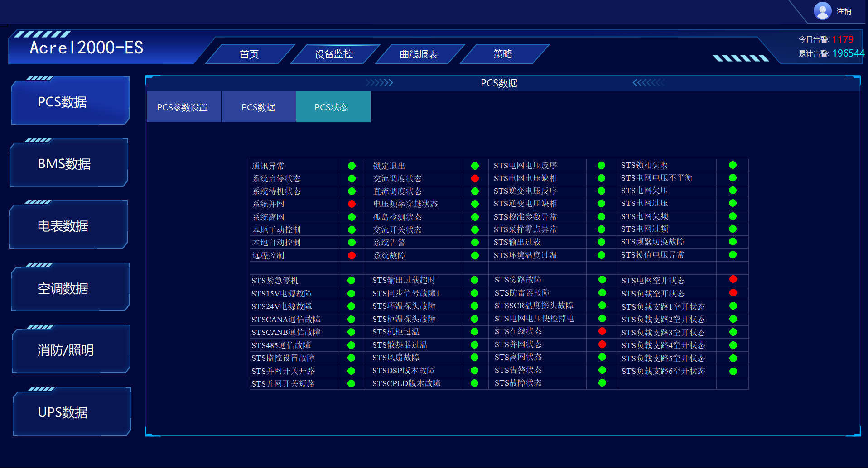Screen dimensions: 868x468
Task: Toggle the red 系统并网 status indicator
Action: click(x=352, y=204)
